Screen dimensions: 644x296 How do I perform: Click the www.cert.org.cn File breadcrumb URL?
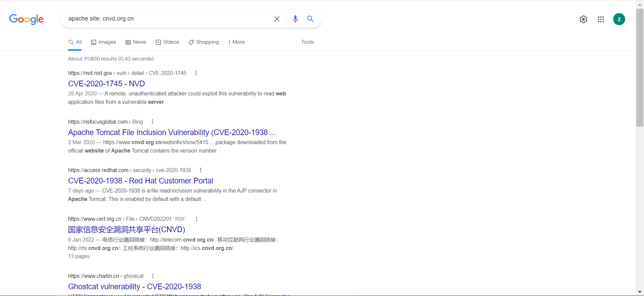coord(120,219)
